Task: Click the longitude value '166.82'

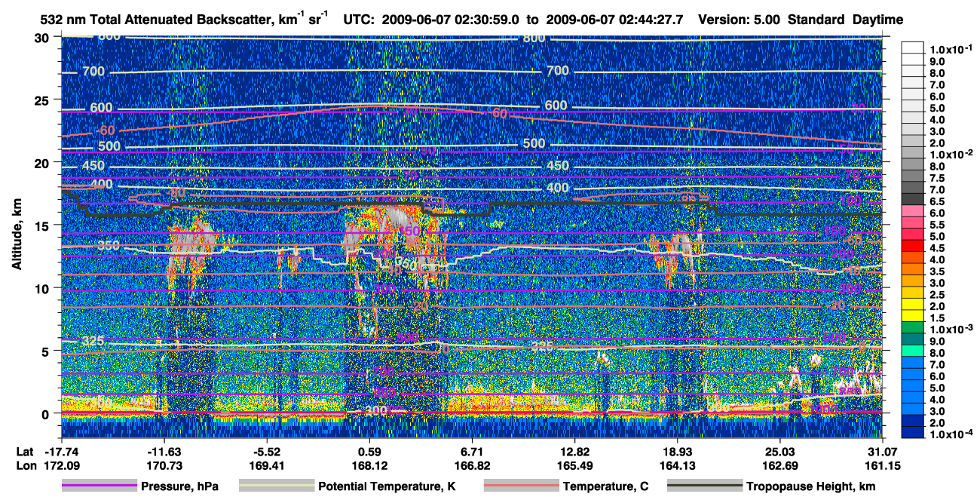Action: click(473, 465)
